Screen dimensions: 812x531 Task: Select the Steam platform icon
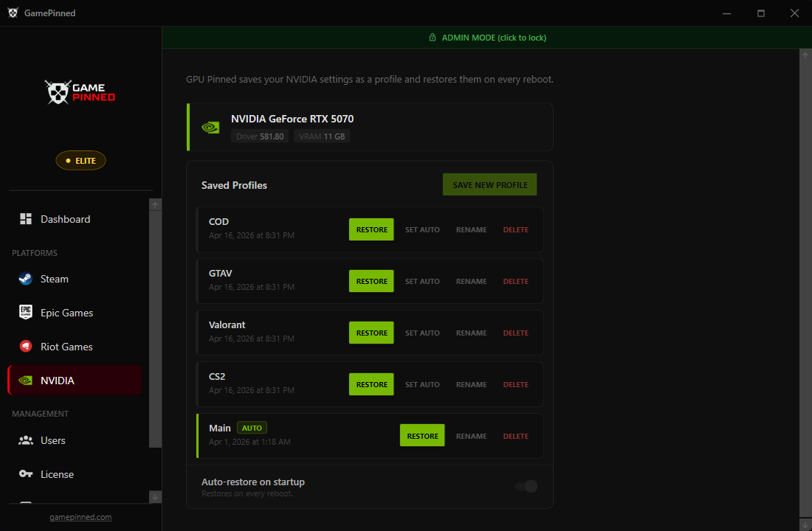pos(24,279)
